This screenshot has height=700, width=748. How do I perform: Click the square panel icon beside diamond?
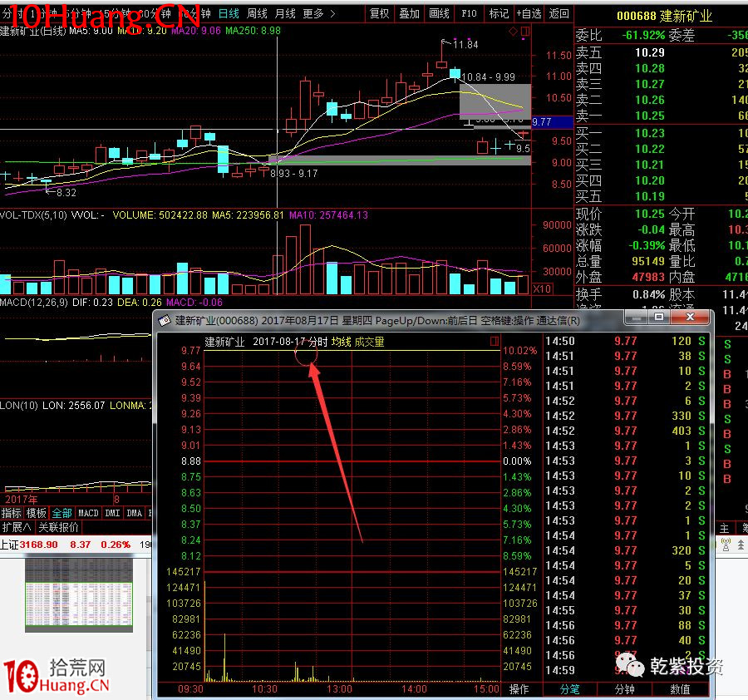pos(525,32)
